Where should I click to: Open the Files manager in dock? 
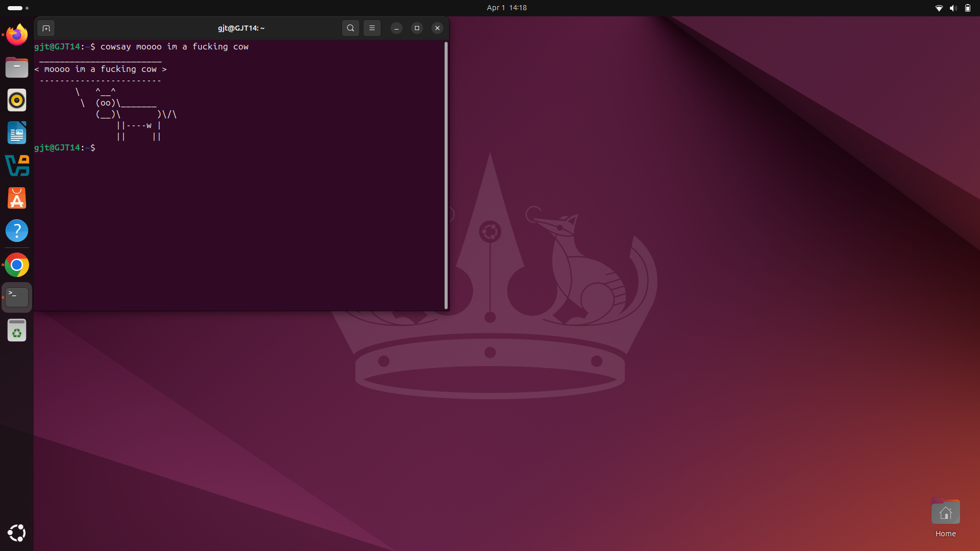[x=17, y=68]
